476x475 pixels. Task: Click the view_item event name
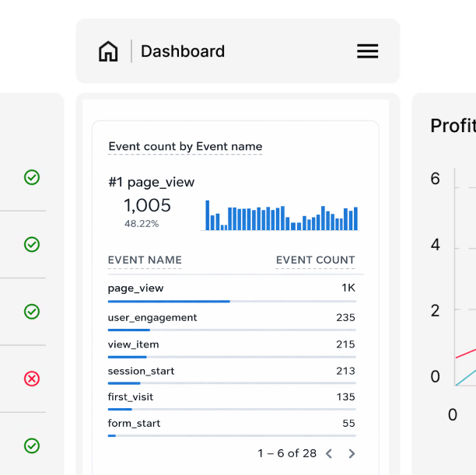[x=133, y=344]
